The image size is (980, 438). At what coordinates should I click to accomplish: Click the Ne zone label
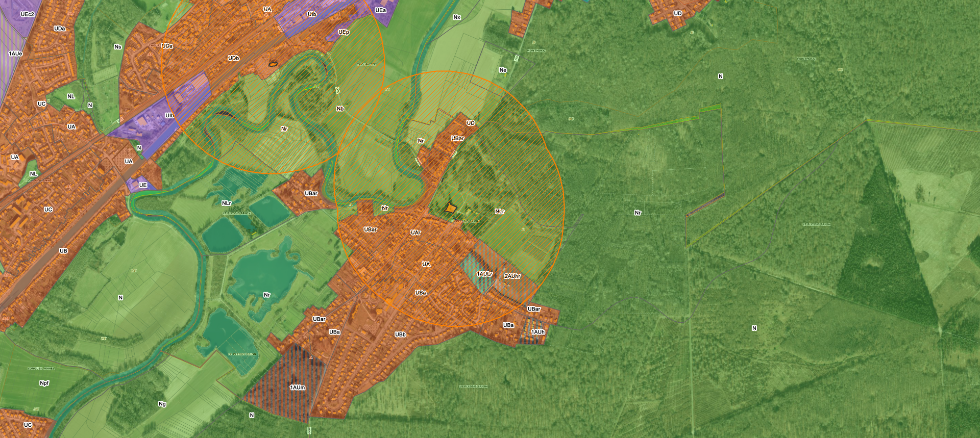(x=503, y=70)
